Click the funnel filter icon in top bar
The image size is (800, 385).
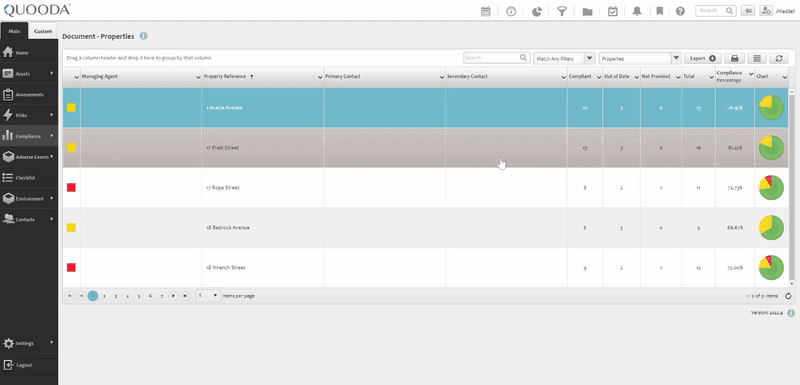[562, 11]
